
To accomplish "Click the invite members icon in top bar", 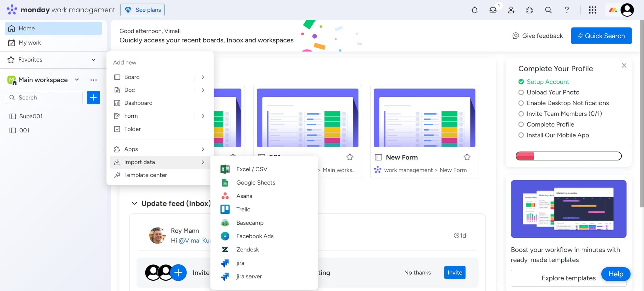I will 511,10.
